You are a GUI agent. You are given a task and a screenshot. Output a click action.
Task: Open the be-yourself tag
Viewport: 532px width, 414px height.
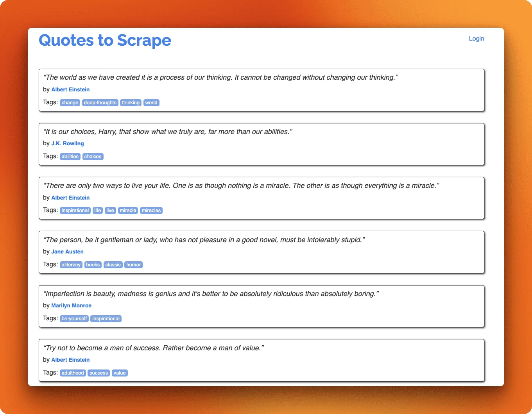coord(74,318)
